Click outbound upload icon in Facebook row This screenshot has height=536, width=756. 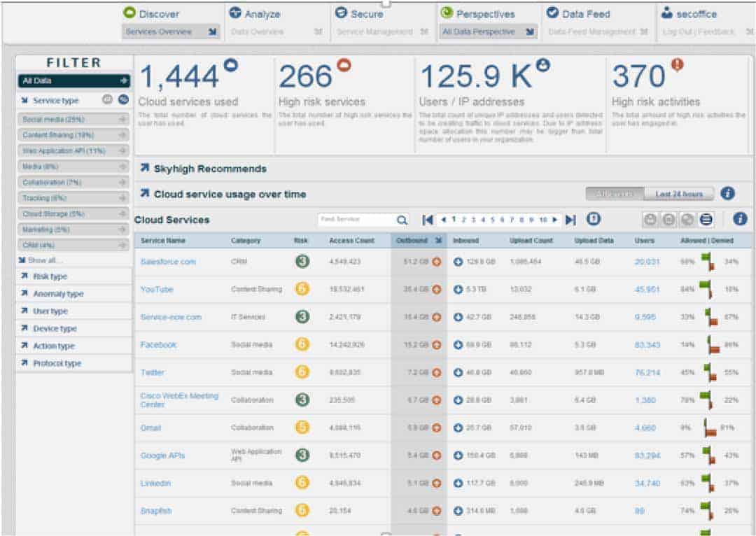436,345
